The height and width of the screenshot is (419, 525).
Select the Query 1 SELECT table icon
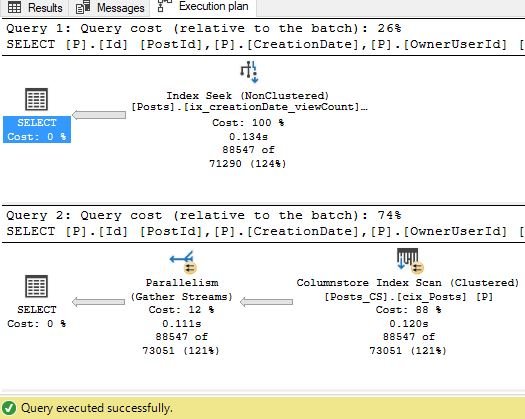[x=36, y=99]
